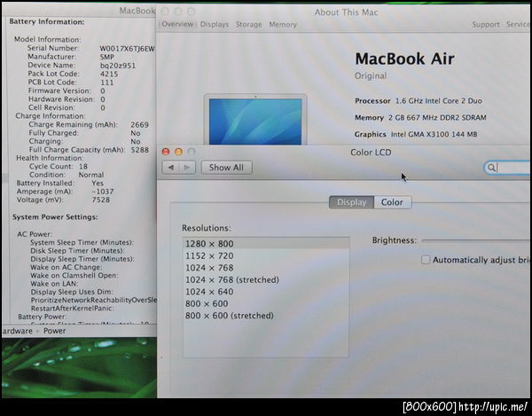Click the MacBook Air title text
The height and width of the screenshot is (416, 532).
pos(404,59)
